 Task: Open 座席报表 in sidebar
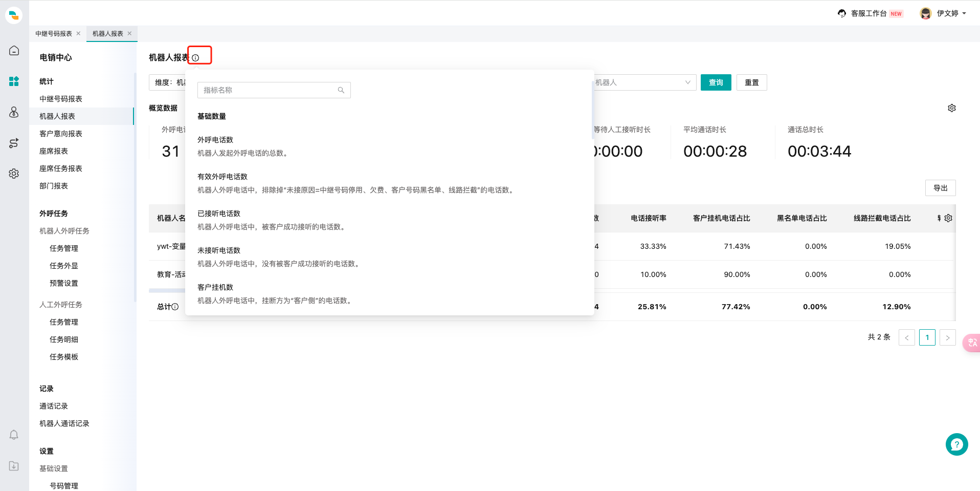pos(54,151)
